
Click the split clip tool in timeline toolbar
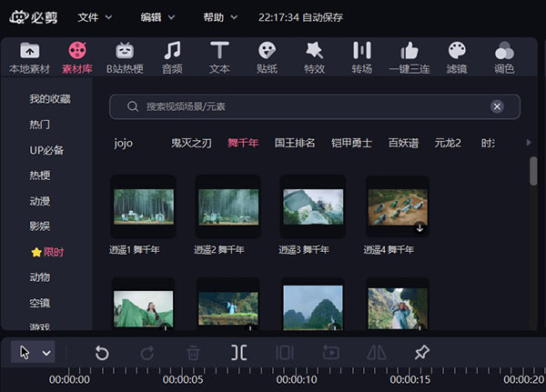pos(238,353)
